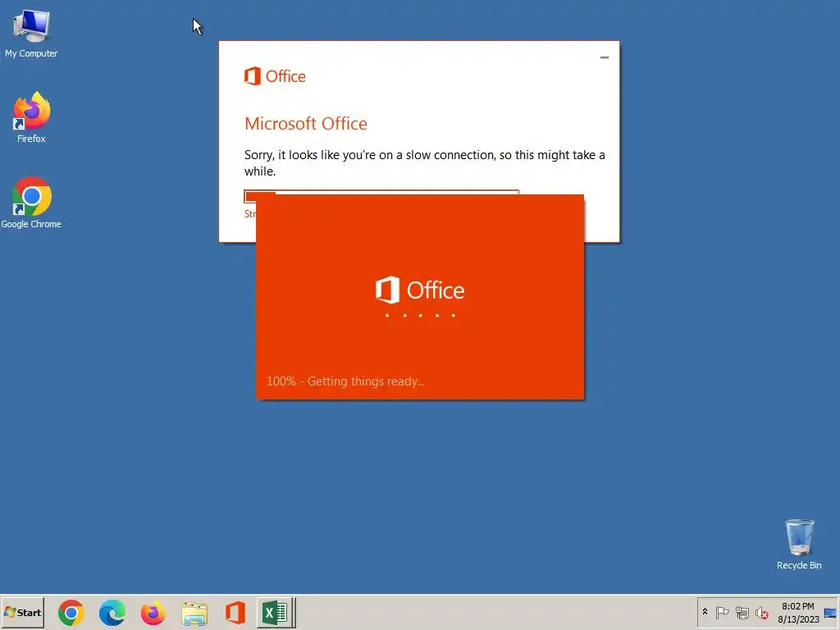This screenshot has width=840, height=630.
Task: Open File Explorer from the taskbar
Action: click(194, 614)
